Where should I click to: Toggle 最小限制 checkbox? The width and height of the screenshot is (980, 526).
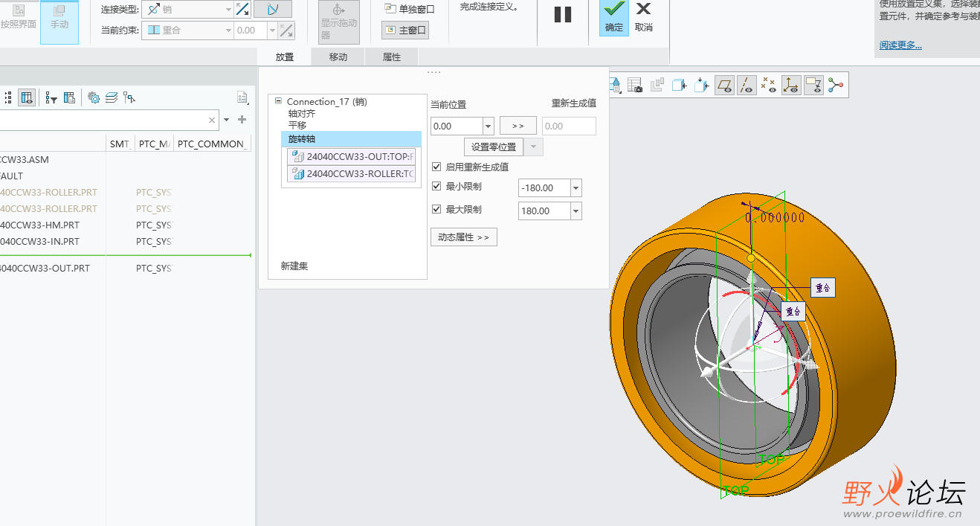(x=436, y=187)
